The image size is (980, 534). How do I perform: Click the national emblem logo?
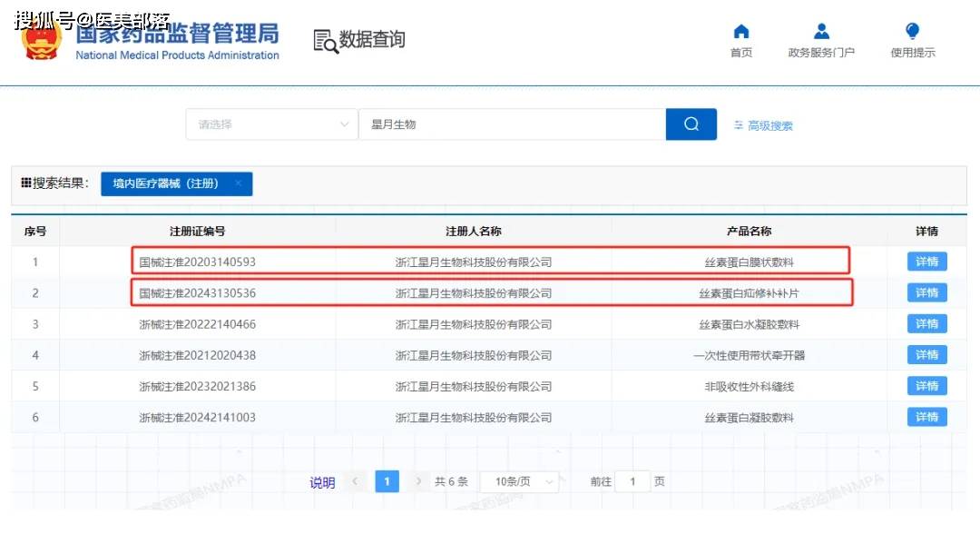pos(41,40)
